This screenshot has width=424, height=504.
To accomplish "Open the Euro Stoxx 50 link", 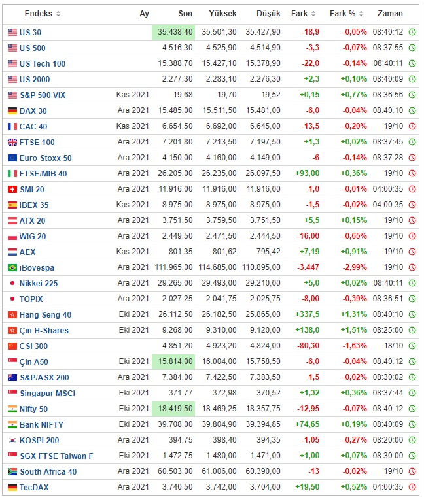I will [x=46, y=158].
